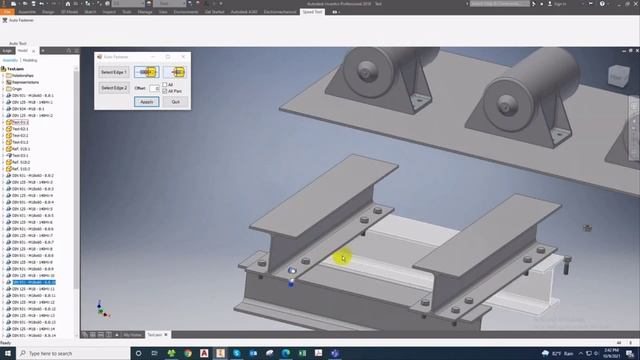This screenshot has width=640, height=360.
Task: Click the Search Help & Commands field
Action: point(500,4)
